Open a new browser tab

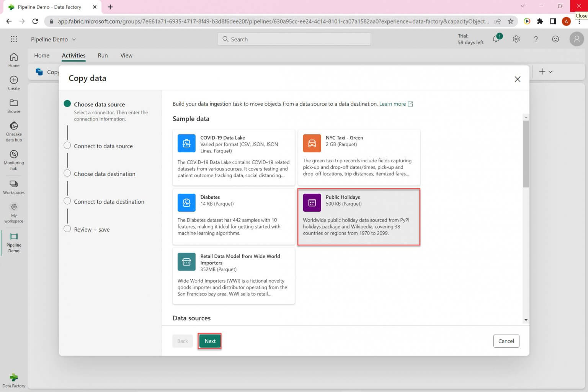(x=110, y=7)
